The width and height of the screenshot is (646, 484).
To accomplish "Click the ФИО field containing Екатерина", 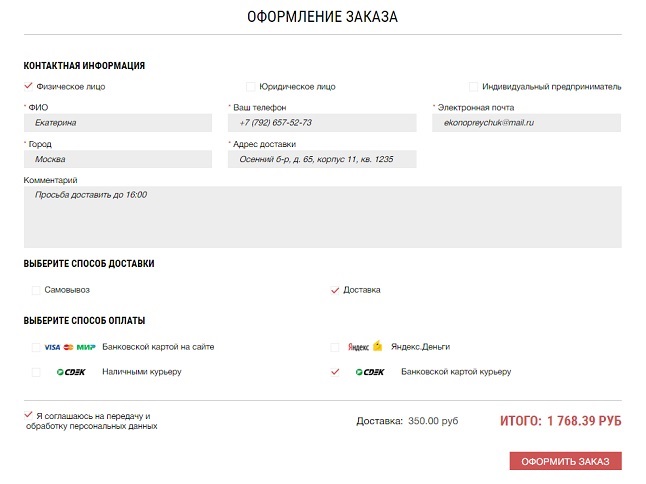I will (x=118, y=123).
